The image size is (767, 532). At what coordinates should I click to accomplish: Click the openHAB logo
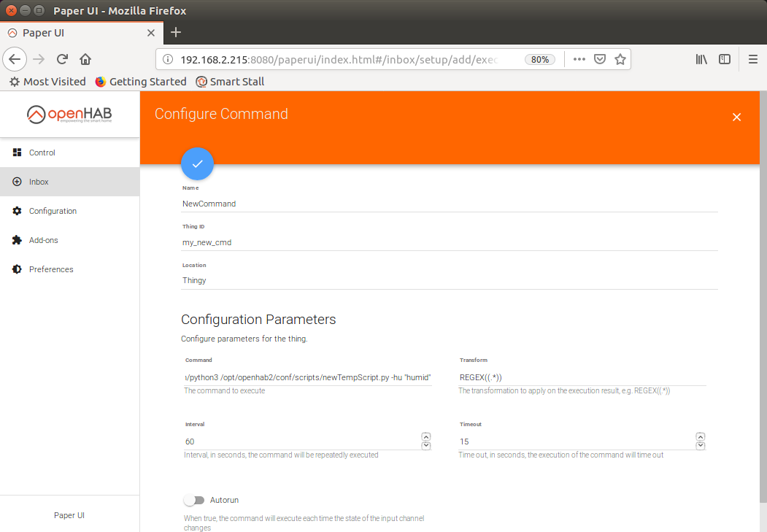[x=69, y=114]
